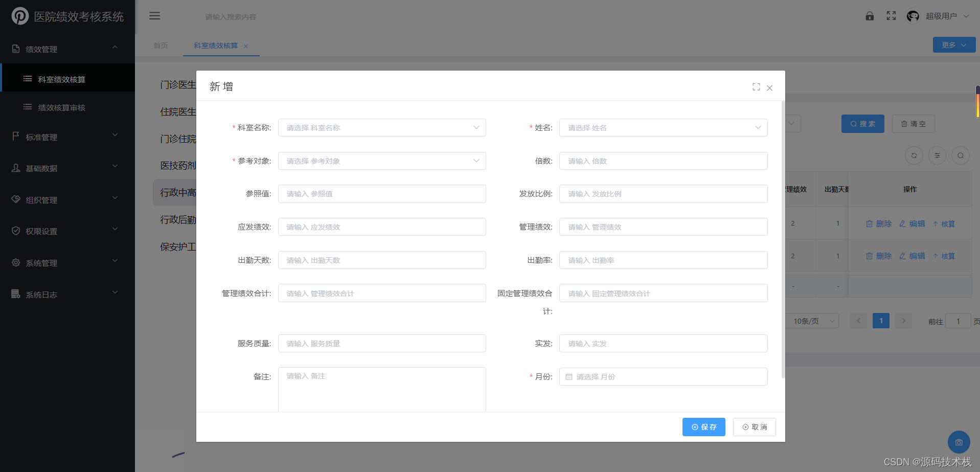Open the 更多 dropdown button
Screen dimensions: 980x472
tap(954, 45)
